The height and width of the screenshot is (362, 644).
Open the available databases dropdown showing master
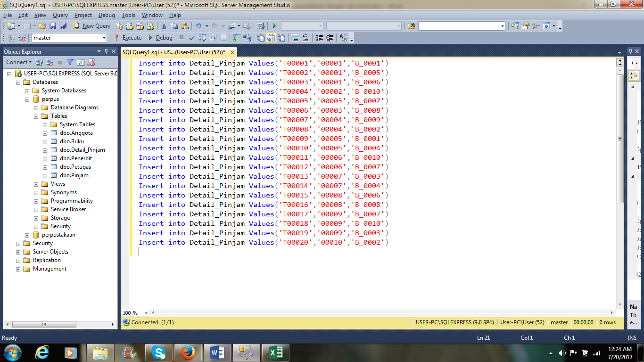tap(105, 38)
